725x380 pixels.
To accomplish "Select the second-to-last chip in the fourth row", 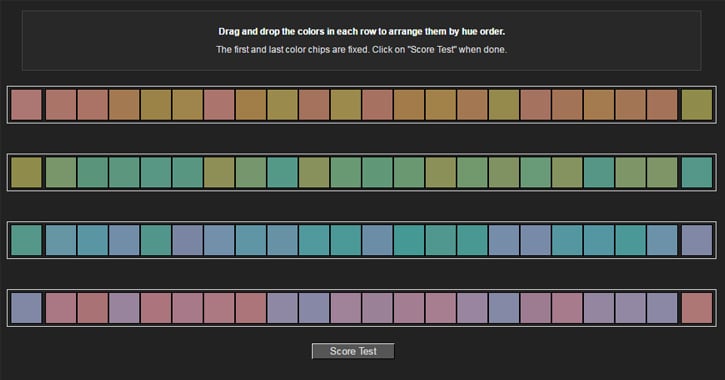I will (662, 308).
